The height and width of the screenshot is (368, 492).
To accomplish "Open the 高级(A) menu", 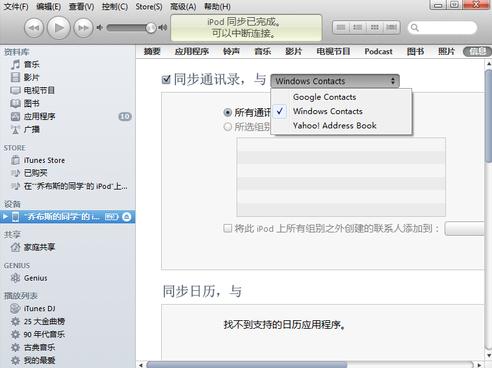I will pyautogui.click(x=183, y=7).
